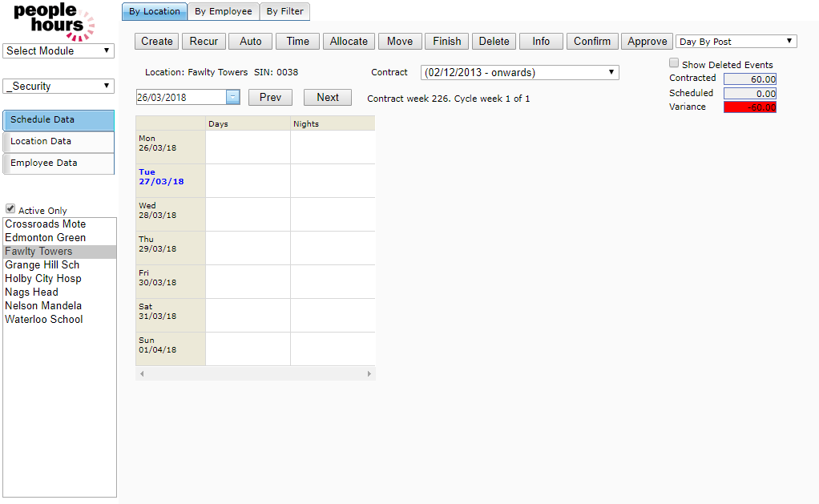Uncheck the Active Only checkbox

[x=10, y=209]
